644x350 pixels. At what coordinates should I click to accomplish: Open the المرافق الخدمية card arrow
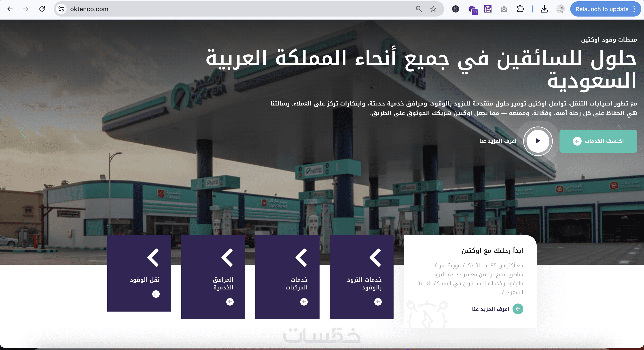point(230,302)
